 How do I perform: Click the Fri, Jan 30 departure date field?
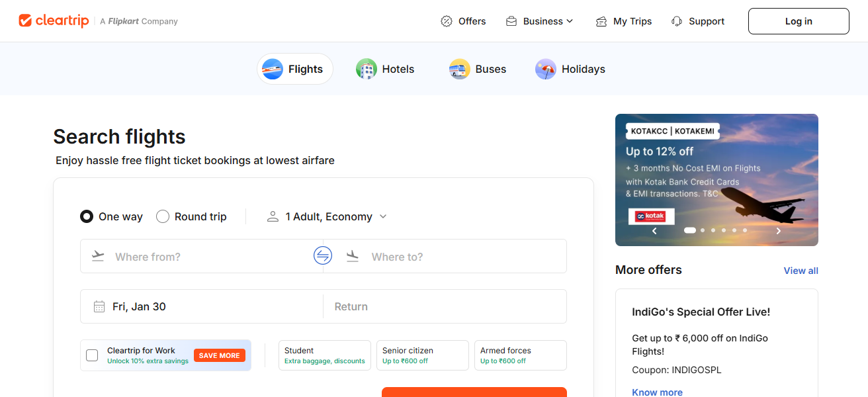click(198, 306)
